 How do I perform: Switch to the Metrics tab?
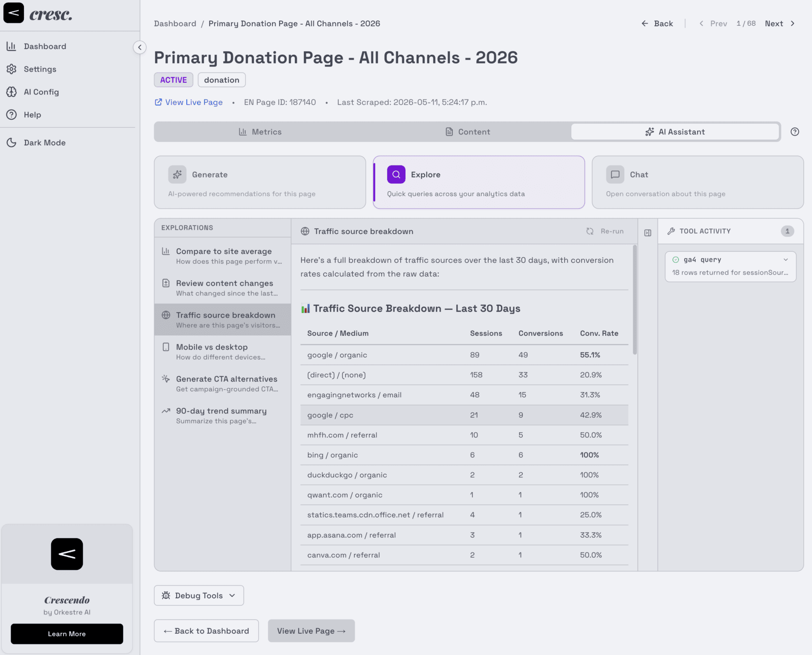(x=260, y=132)
